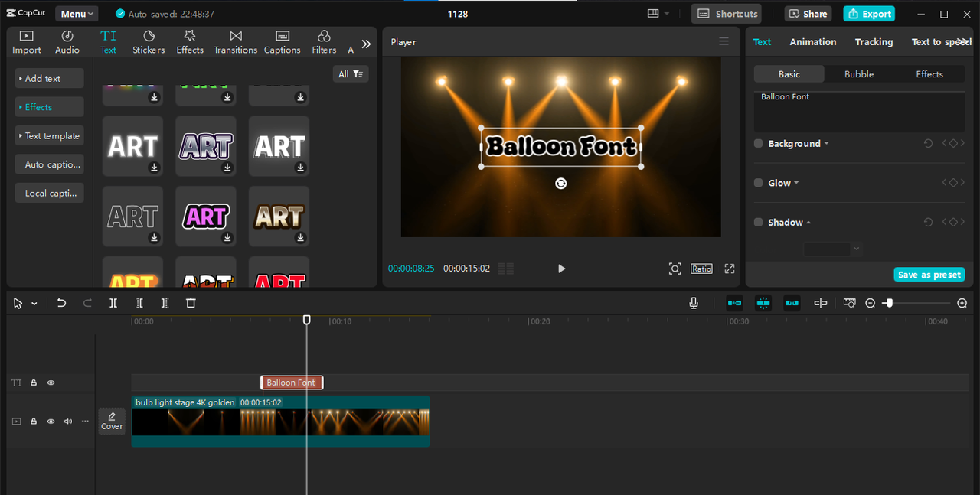Image resolution: width=980 pixels, height=495 pixels.
Task: Enable the Glow checkbox
Action: click(759, 183)
